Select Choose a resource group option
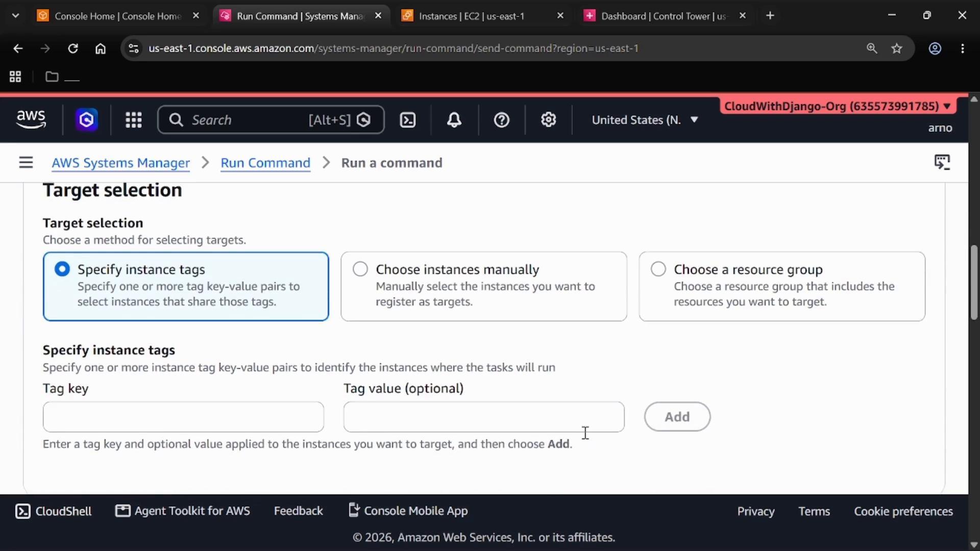Image resolution: width=980 pixels, height=551 pixels. coord(782,286)
